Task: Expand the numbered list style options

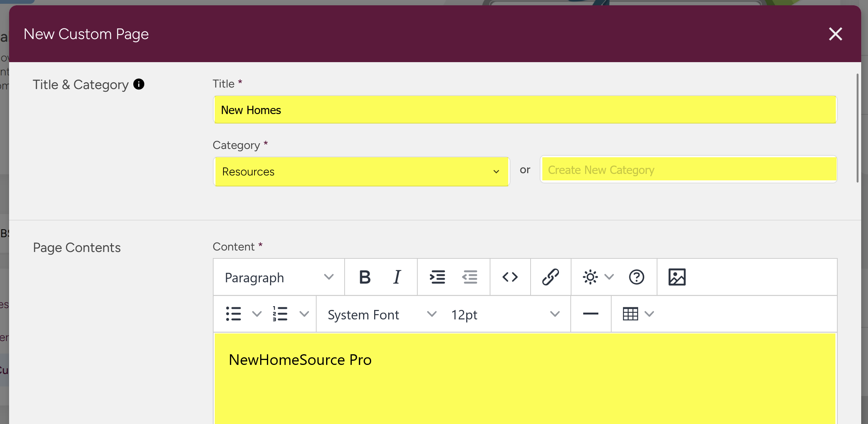Action: point(304,314)
